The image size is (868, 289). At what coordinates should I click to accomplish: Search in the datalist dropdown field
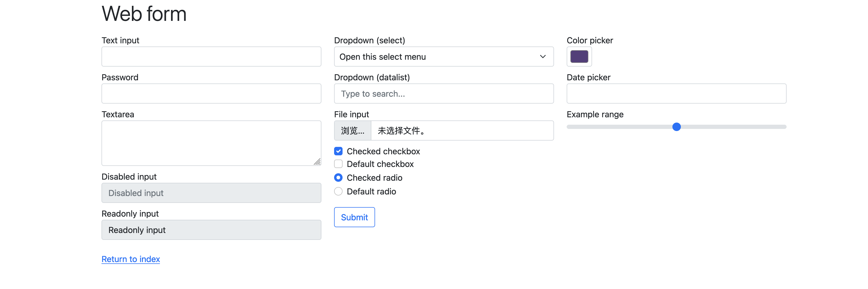(x=444, y=94)
